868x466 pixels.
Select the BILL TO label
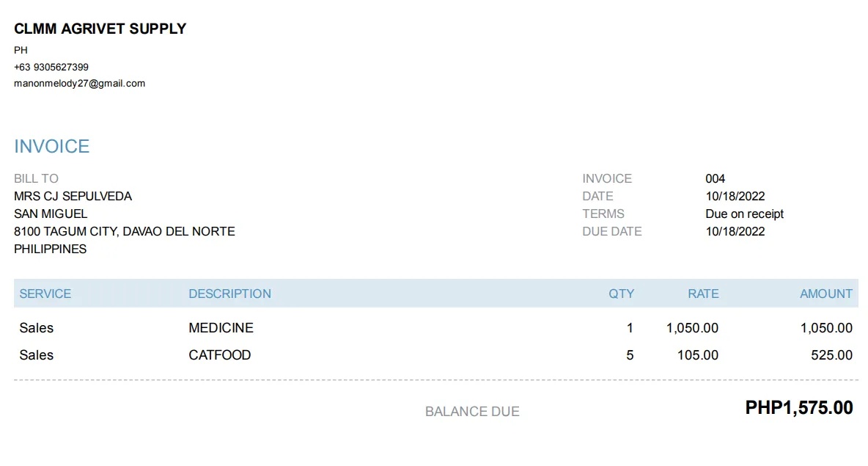[36, 178]
